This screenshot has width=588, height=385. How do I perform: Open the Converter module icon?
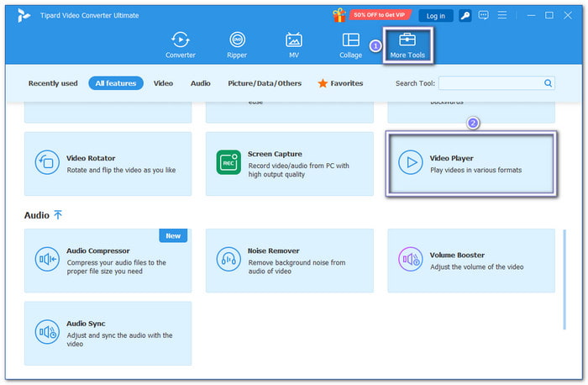tap(181, 40)
